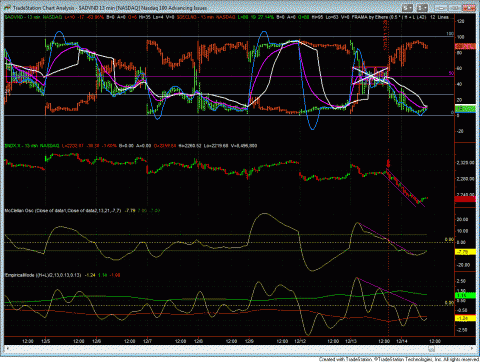Click the red last-value label on top price axis
The width and height of the screenshot is (480, 362).
[x=465, y=46]
